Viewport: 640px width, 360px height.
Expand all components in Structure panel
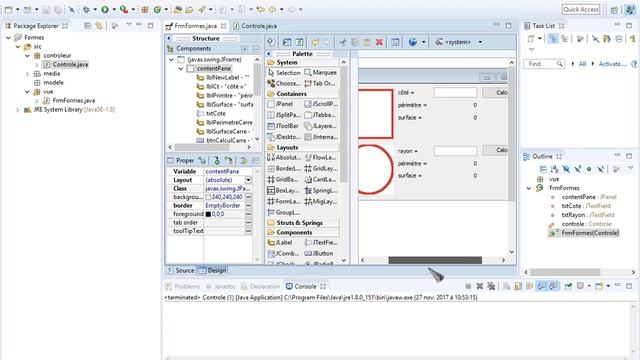[x=244, y=49]
